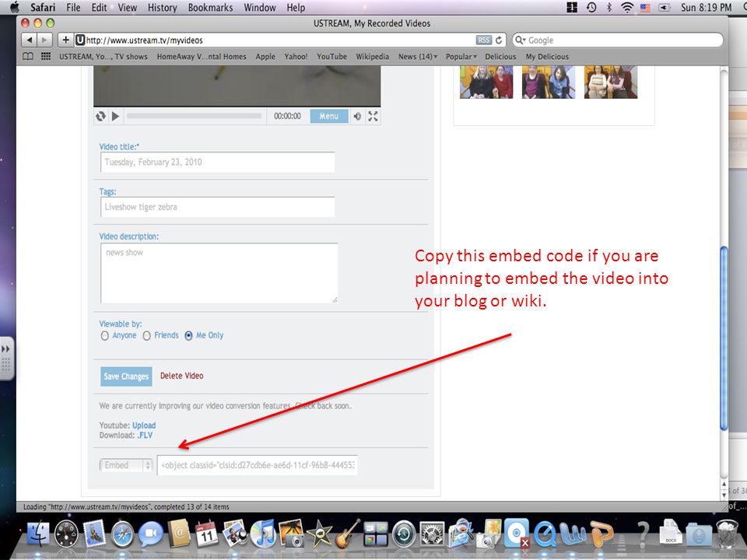Open the Trash in the Dock

point(727,534)
